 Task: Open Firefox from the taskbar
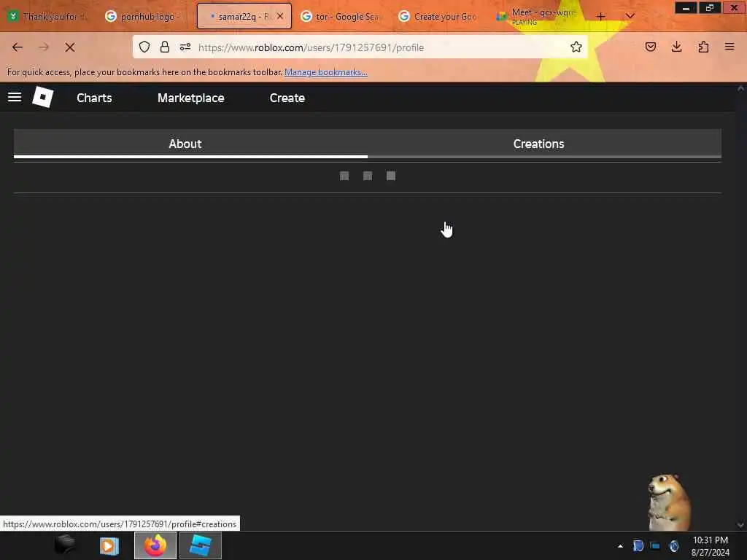(x=155, y=545)
